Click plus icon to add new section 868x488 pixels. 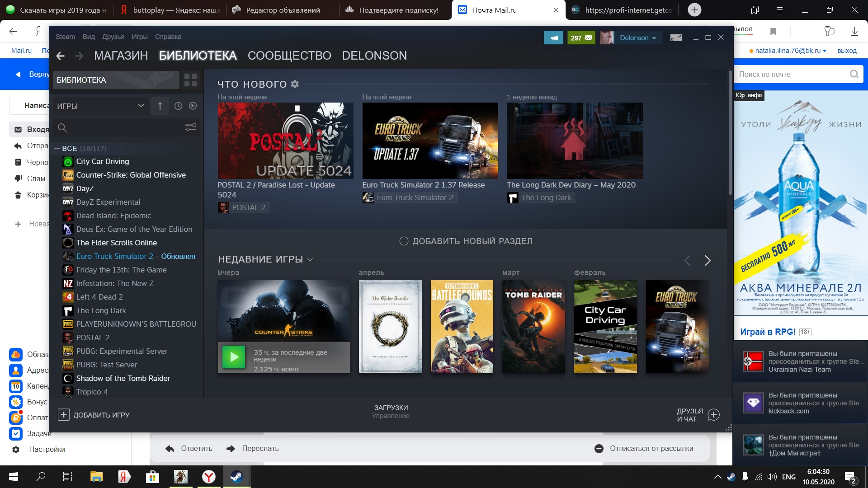point(404,241)
